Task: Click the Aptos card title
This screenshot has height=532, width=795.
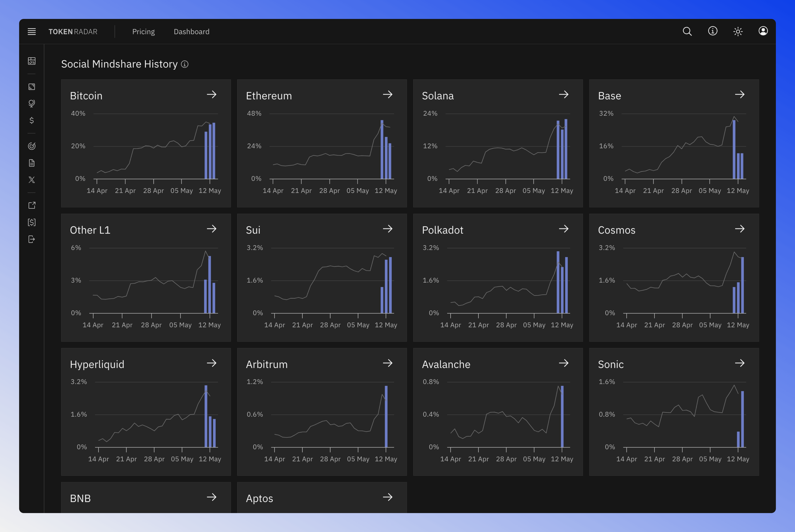Action: point(260,499)
